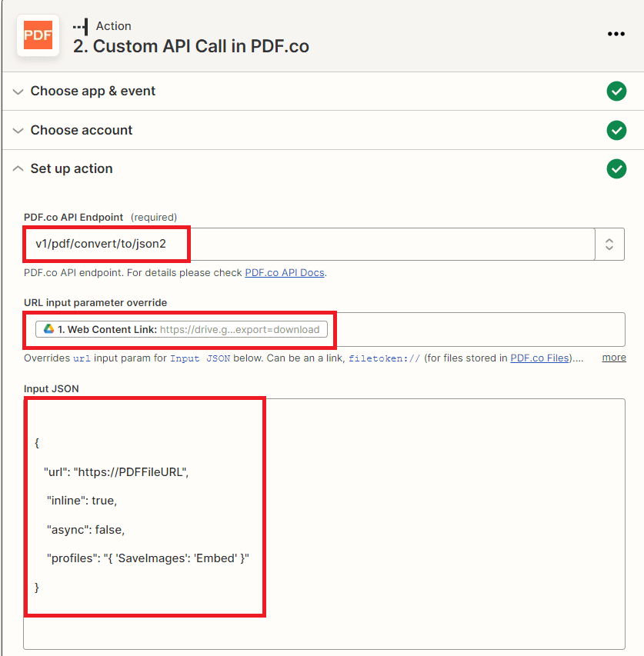
Task: Click green checkmark beside Choose app & event
Action: (616, 92)
